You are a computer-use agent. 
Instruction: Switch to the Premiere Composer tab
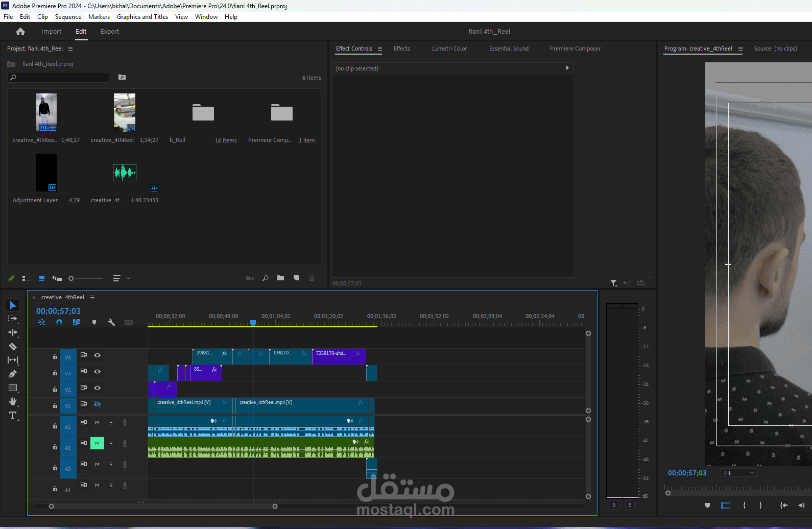575,49
